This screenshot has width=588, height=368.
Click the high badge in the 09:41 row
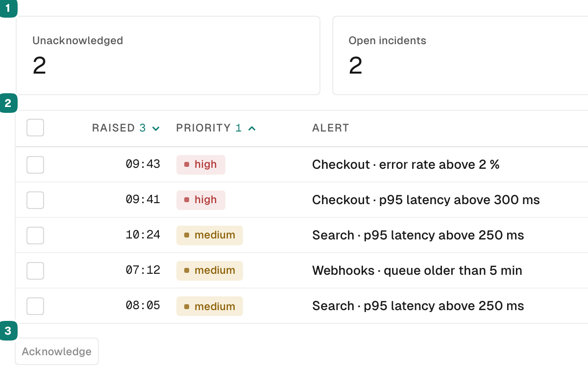(201, 200)
